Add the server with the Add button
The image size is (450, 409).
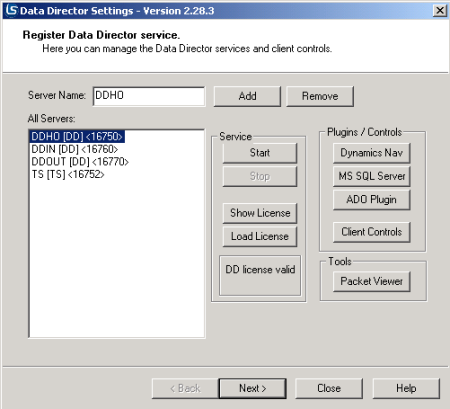coord(247,96)
